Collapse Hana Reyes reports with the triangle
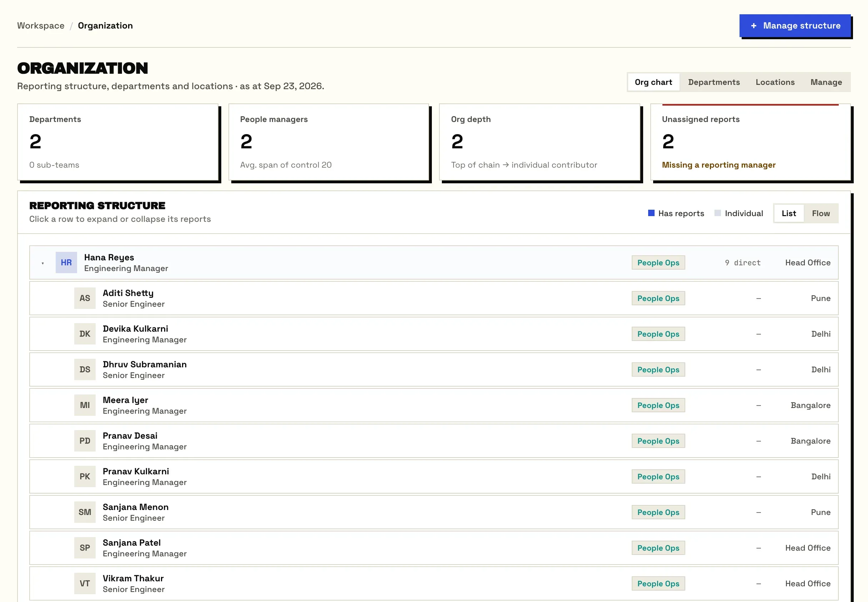This screenshot has width=868, height=602. pyautogui.click(x=42, y=263)
